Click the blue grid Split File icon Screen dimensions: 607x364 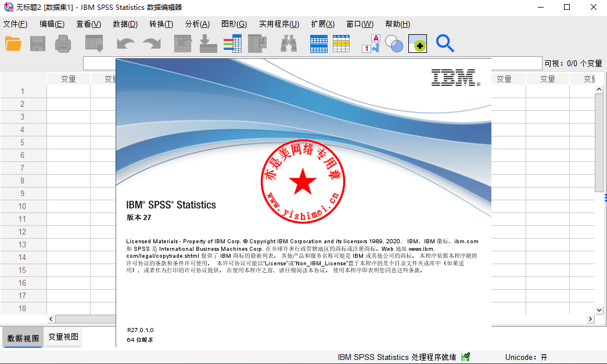coord(319,44)
